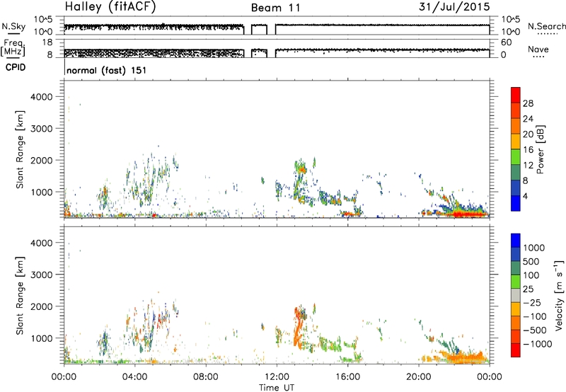Click the 'Nave' legend label

pyautogui.click(x=538, y=49)
